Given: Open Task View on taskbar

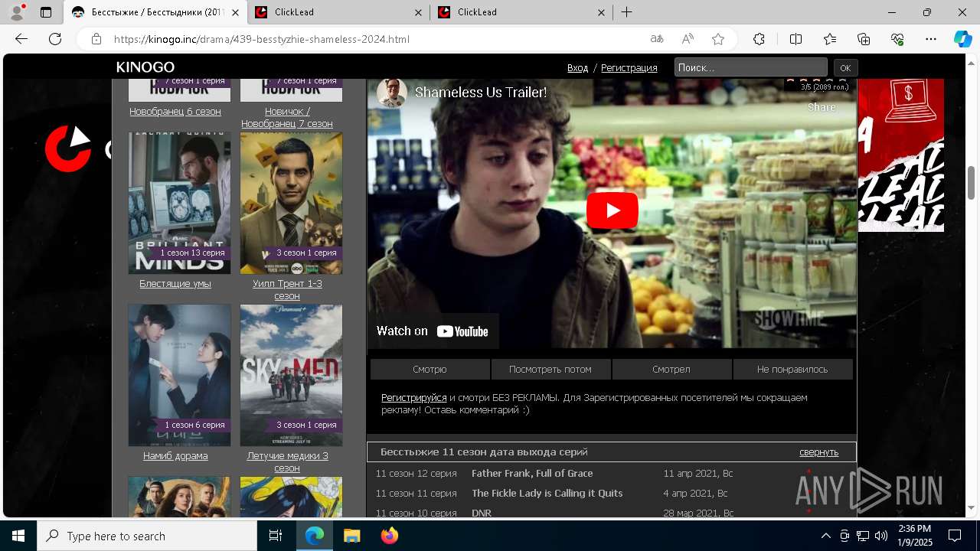Looking at the screenshot, I should [x=276, y=536].
